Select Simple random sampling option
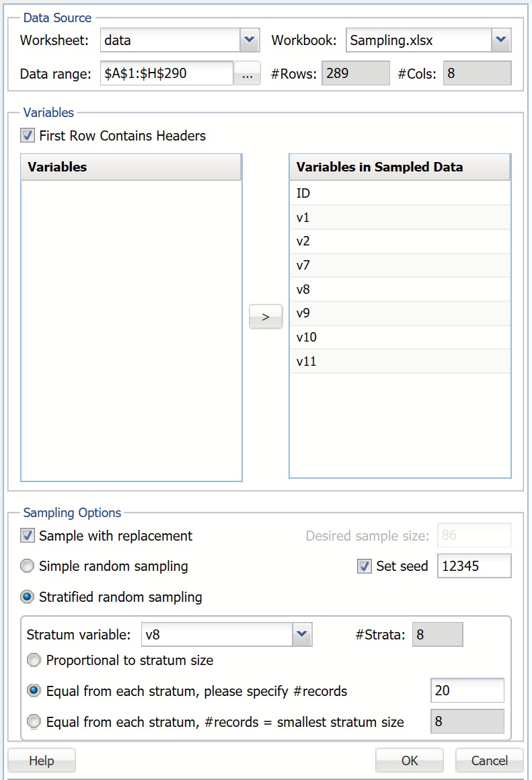The height and width of the screenshot is (780, 532). 28,566
